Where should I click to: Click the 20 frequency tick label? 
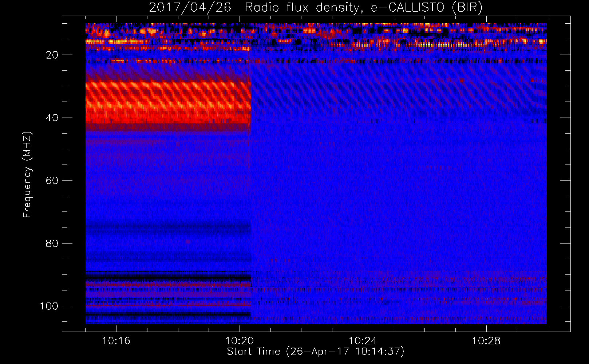[x=52, y=55]
